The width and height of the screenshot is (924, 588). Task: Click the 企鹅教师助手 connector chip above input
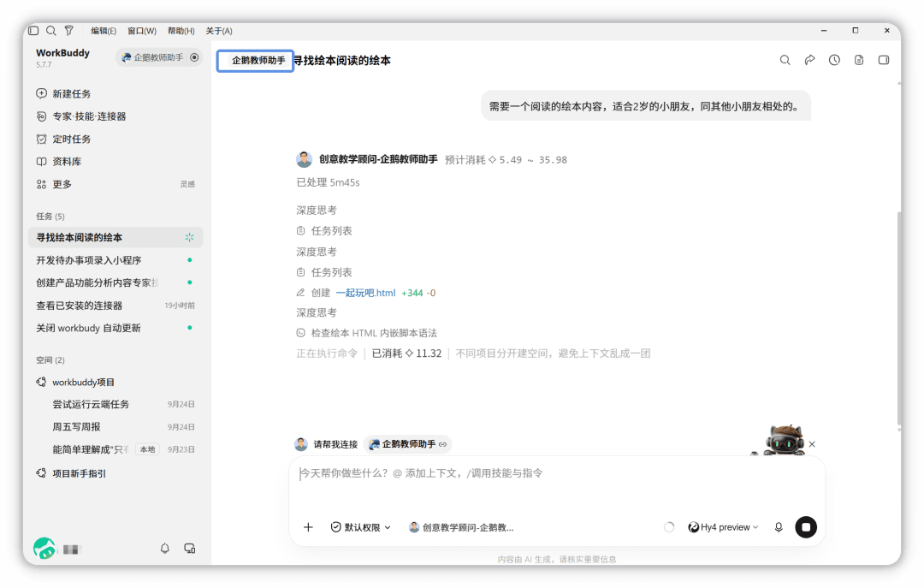[408, 444]
